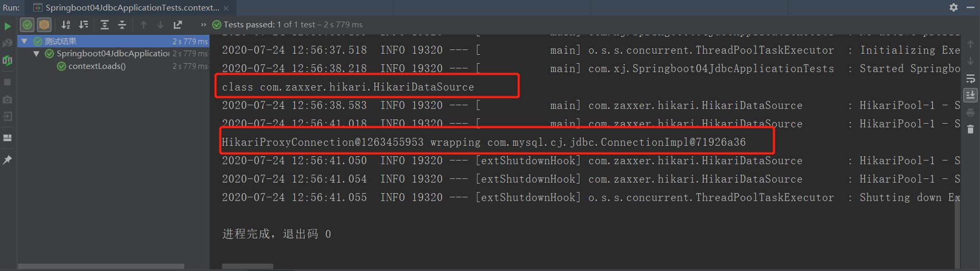Screen dimensions: 980x271
Task: Collapse the 测试结果 root tree node
Action: pyautogui.click(x=24, y=41)
